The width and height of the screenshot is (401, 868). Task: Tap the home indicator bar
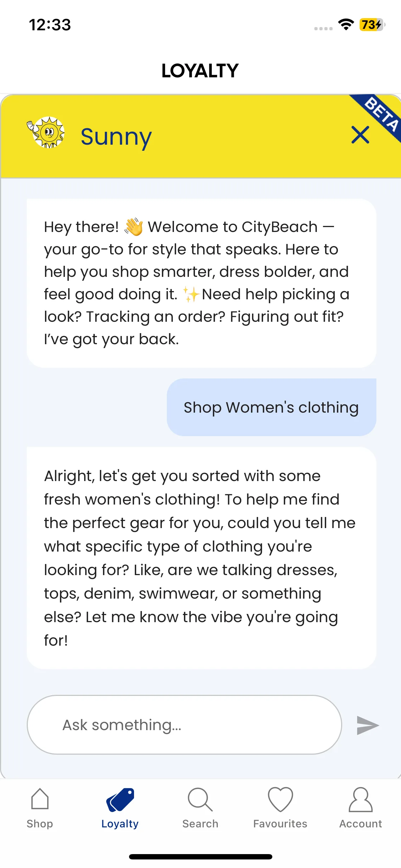pyautogui.click(x=201, y=857)
